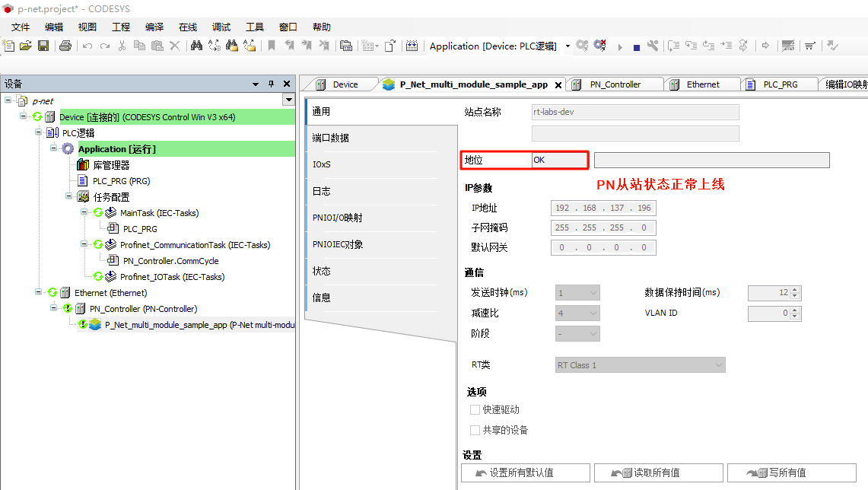The width and height of the screenshot is (868, 490).
Task: Pin the Devices panel with pushpin icon
Action: (271, 84)
